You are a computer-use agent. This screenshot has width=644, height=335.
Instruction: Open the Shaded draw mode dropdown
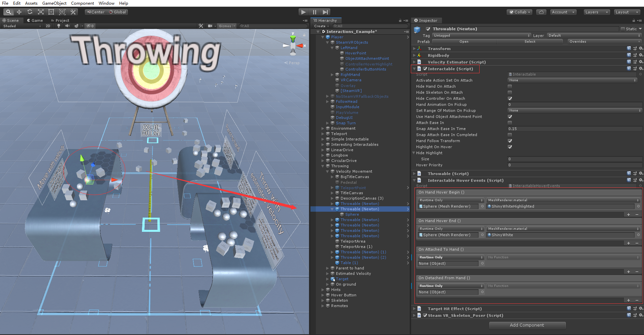point(22,26)
